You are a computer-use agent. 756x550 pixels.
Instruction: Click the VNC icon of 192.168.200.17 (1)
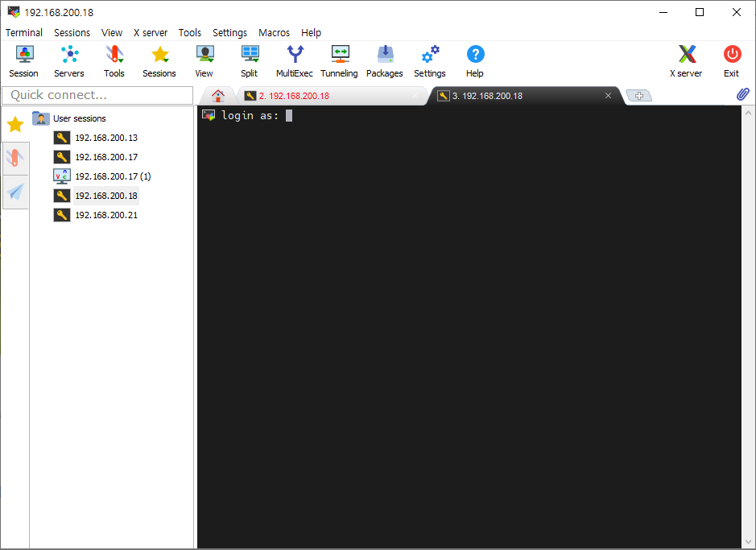pos(62,176)
